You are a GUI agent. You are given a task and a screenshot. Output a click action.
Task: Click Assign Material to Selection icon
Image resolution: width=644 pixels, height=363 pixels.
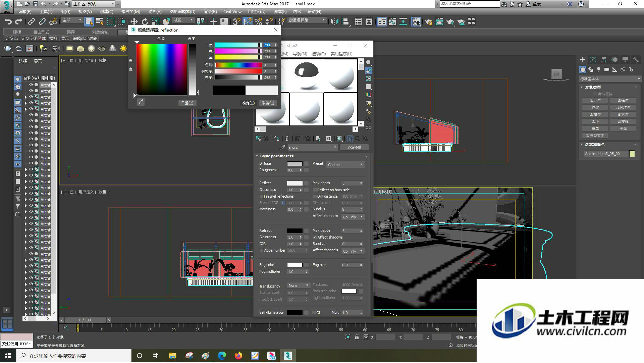point(276,138)
